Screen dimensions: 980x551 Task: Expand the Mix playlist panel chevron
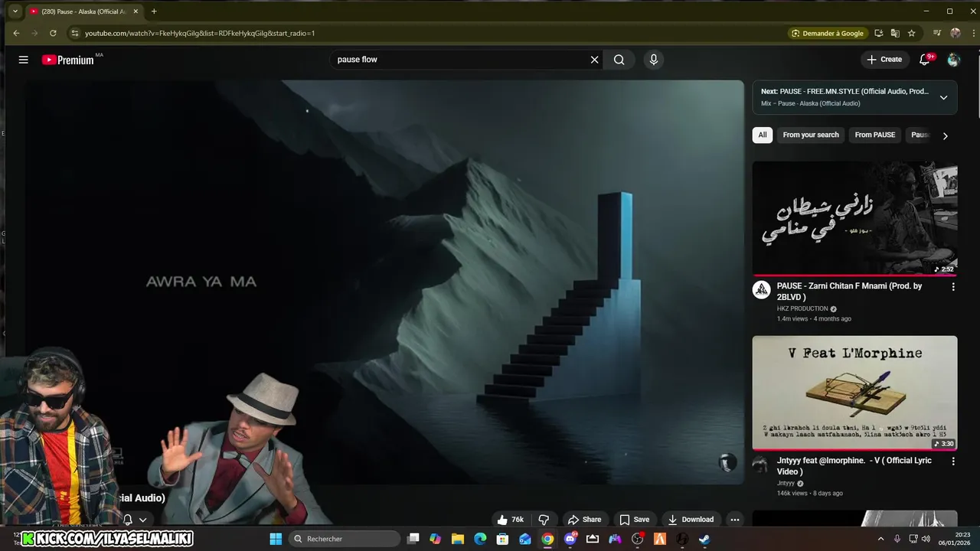(x=943, y=97)
